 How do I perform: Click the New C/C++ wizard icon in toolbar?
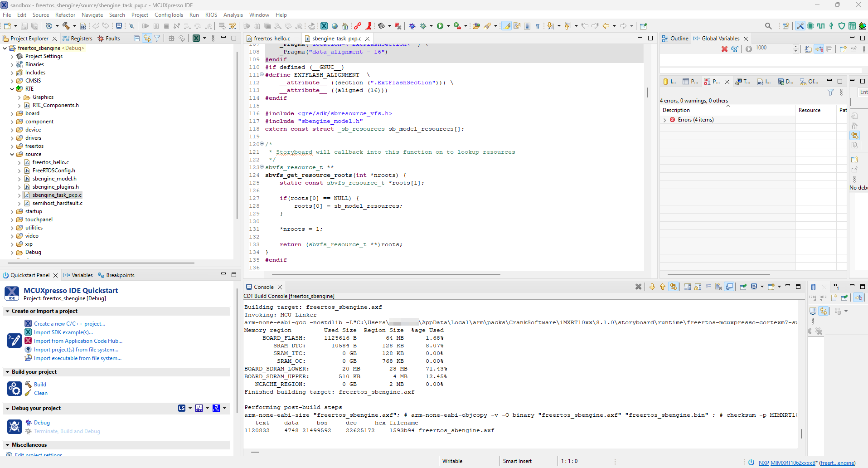[x=7, y=26]
